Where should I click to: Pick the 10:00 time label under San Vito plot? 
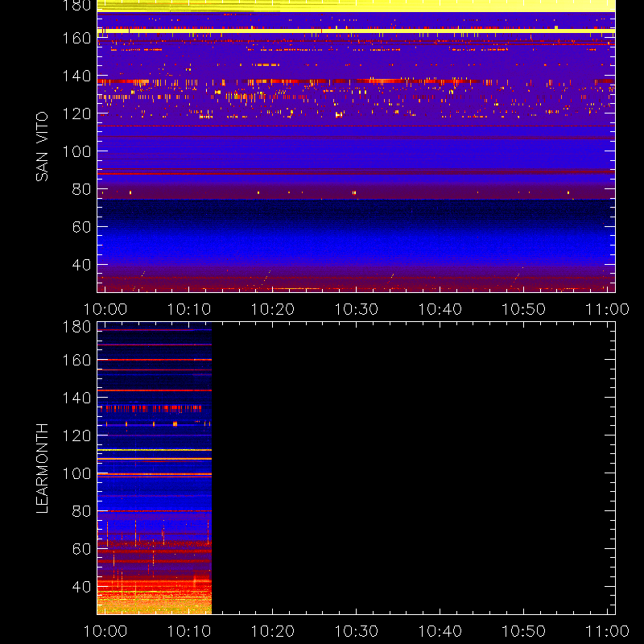[x=105, y=309]
